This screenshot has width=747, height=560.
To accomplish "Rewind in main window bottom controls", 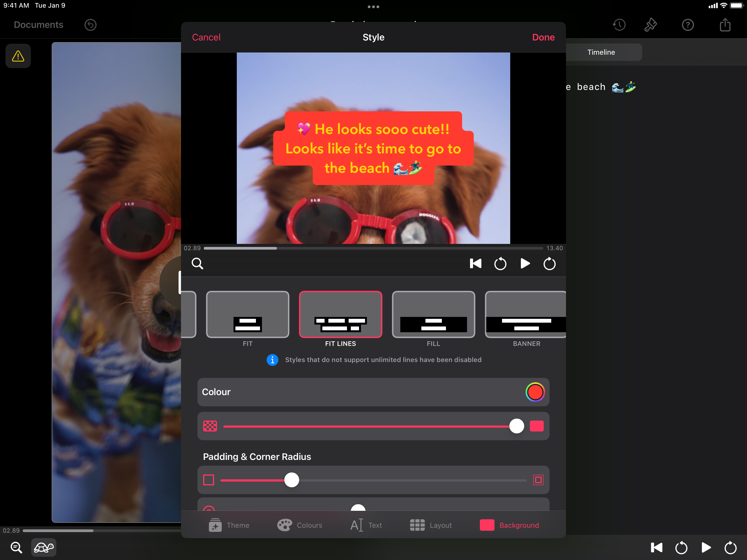I will tap(681, 547).
